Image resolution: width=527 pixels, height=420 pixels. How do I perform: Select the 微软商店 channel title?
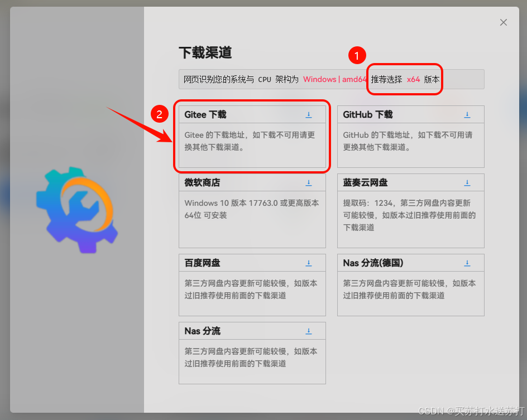(202, 182)
